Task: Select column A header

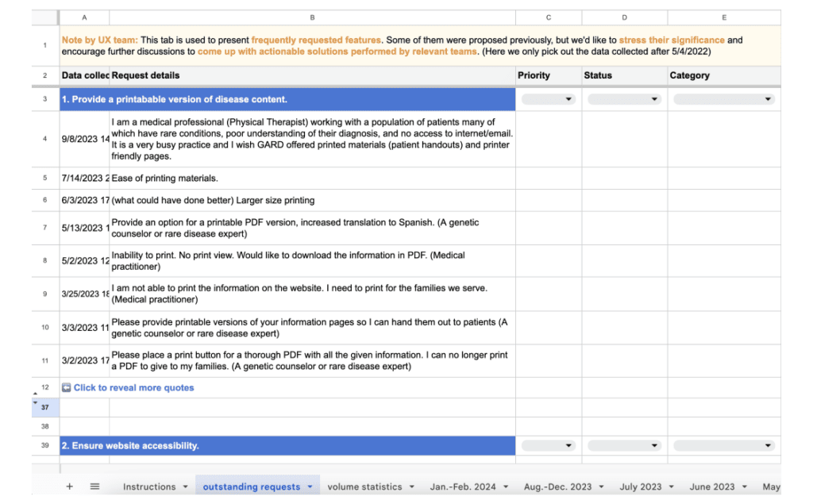Action: (x=84, y=17)
